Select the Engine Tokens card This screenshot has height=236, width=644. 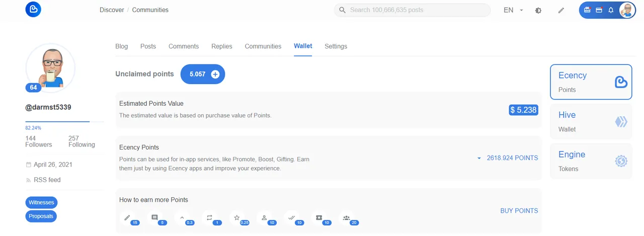point(591,161)
